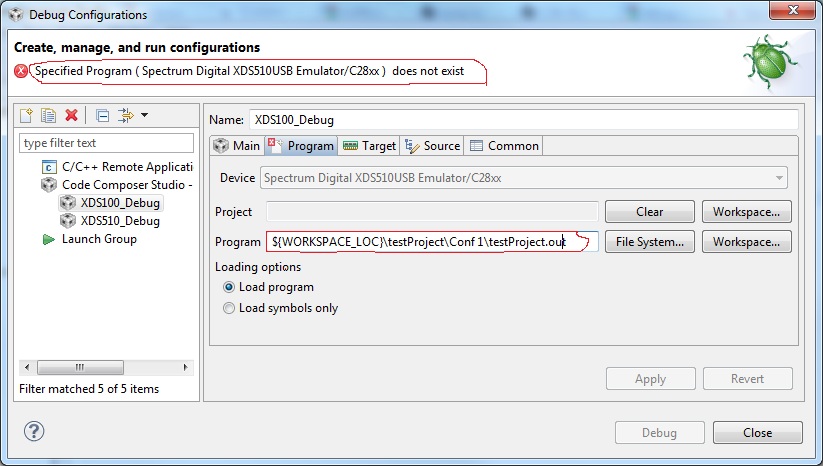Click Workspace button next to Project

click(x=746, y=211)
